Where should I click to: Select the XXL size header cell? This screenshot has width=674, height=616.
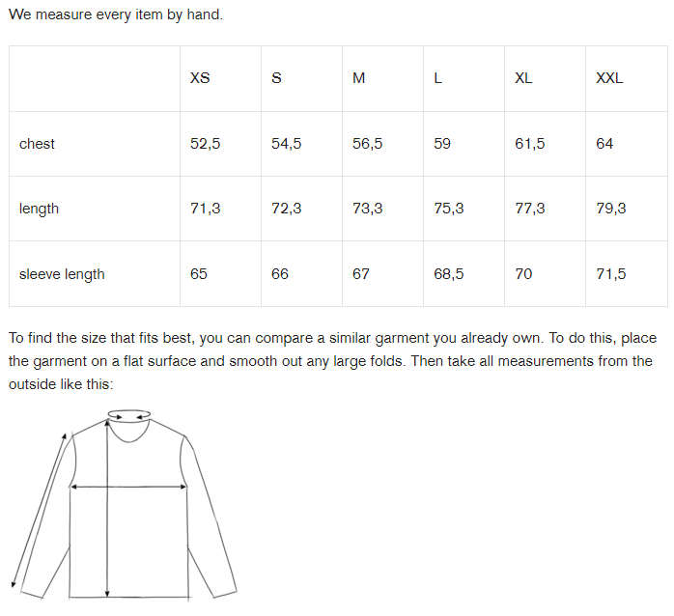tap(609, 78)
